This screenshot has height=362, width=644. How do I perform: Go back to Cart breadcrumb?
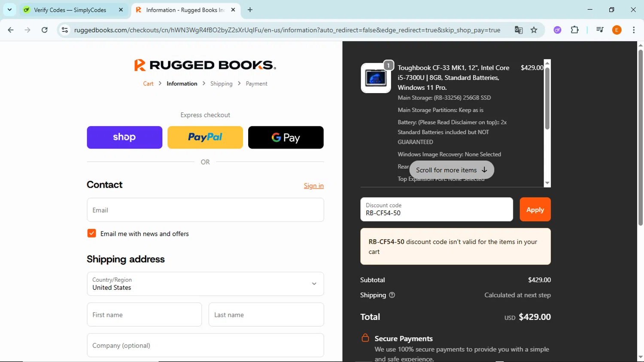pyautogui.click(x=148, y=84)
